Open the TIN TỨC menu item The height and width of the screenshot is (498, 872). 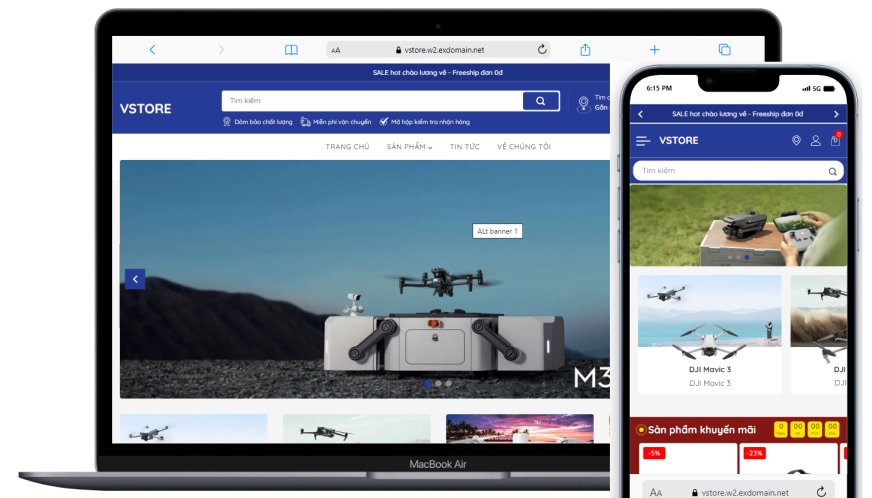pyautogui.click(x=464, y=146)
